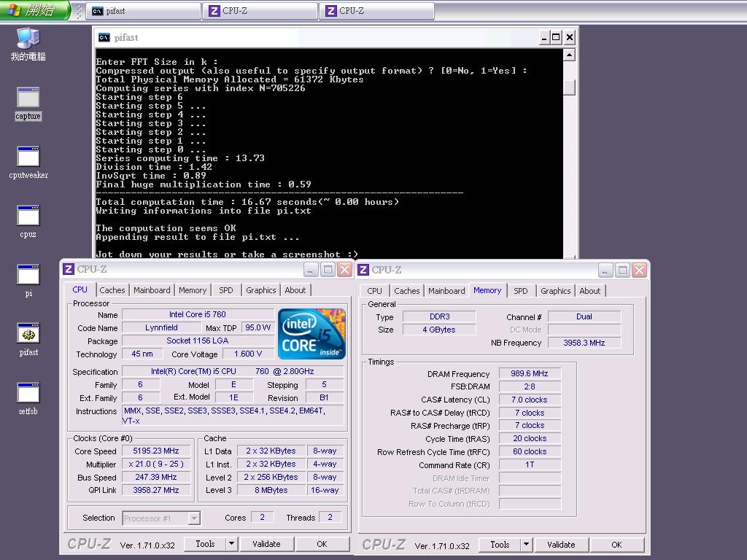The width and height of the screenshot is (747, 560).
Task: Click the pifast console window title icon
Action: coord(104,38)
